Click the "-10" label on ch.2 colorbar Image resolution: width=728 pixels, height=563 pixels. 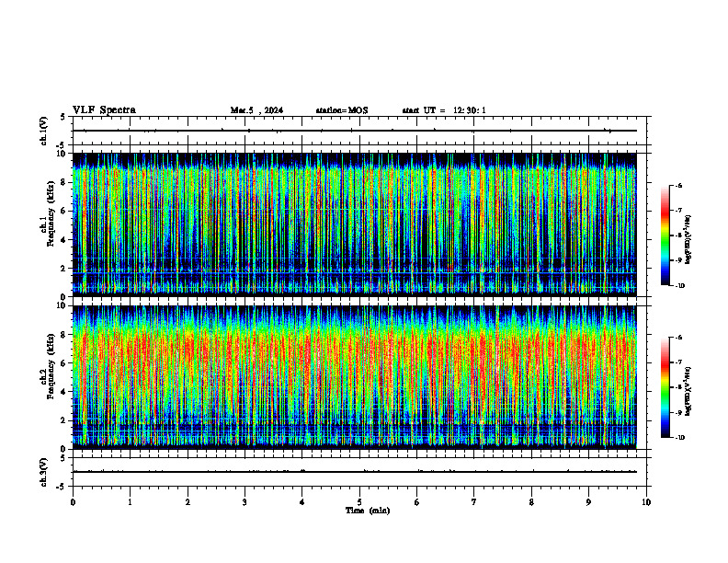[x=680, y=438]
